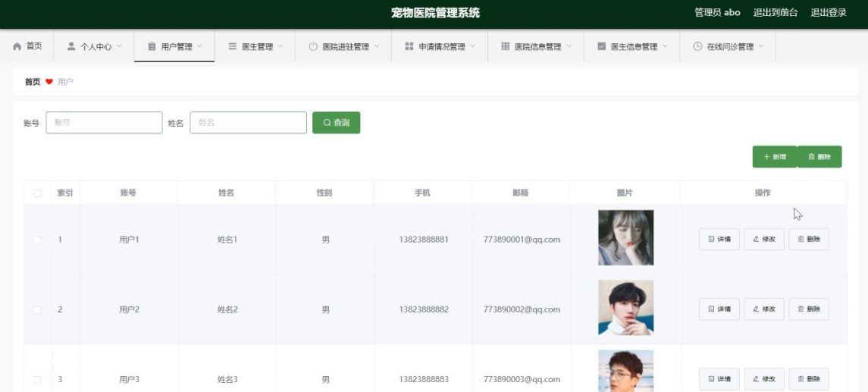Image resolution: width=868 pixels, height=392 pixels.
Task: Click the 姓名3 name cell
Action: (x=227, y=379)
